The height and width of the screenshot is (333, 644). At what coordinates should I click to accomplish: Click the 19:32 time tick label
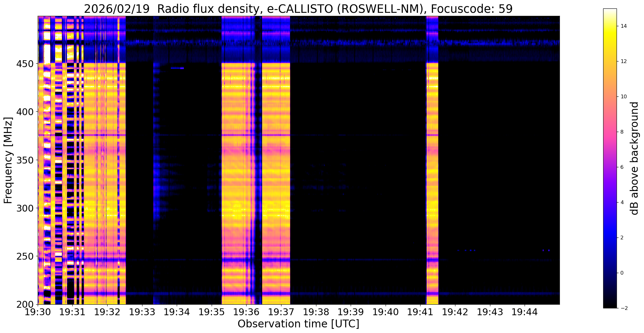point(107,312)
